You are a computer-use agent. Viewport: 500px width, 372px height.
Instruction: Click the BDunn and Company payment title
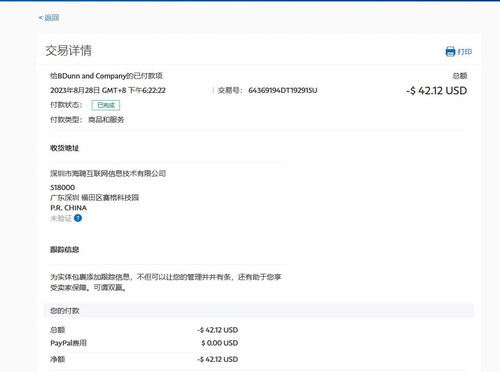click(106, 76)
